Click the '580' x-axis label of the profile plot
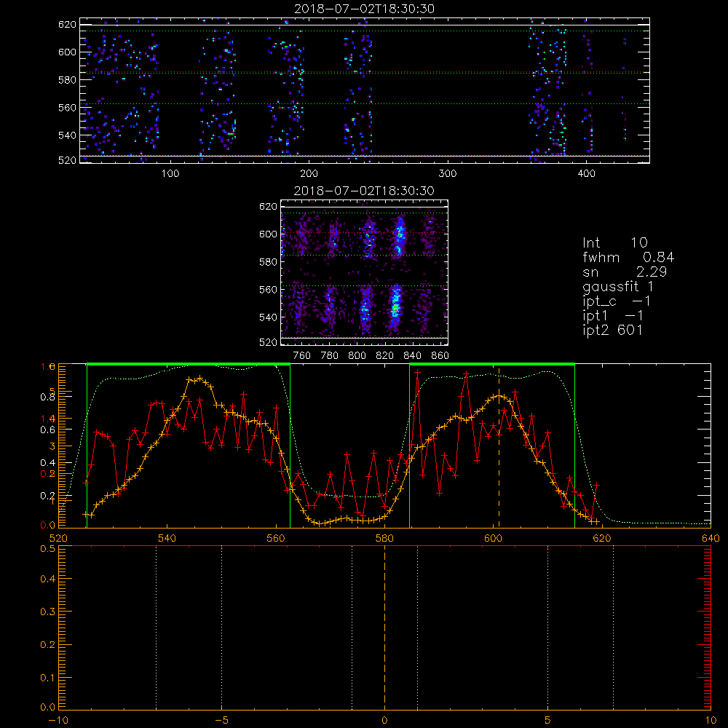This screenshot has width=728, height=728. click(384, 539)
